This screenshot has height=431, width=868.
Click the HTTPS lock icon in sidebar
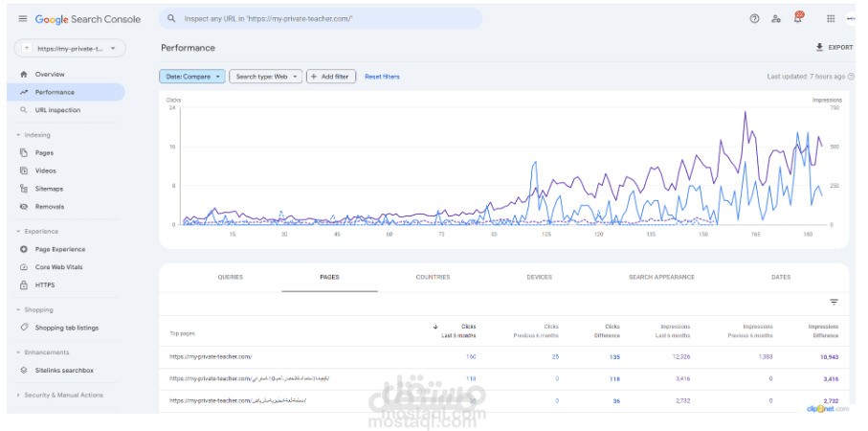(x=24, y=284)
